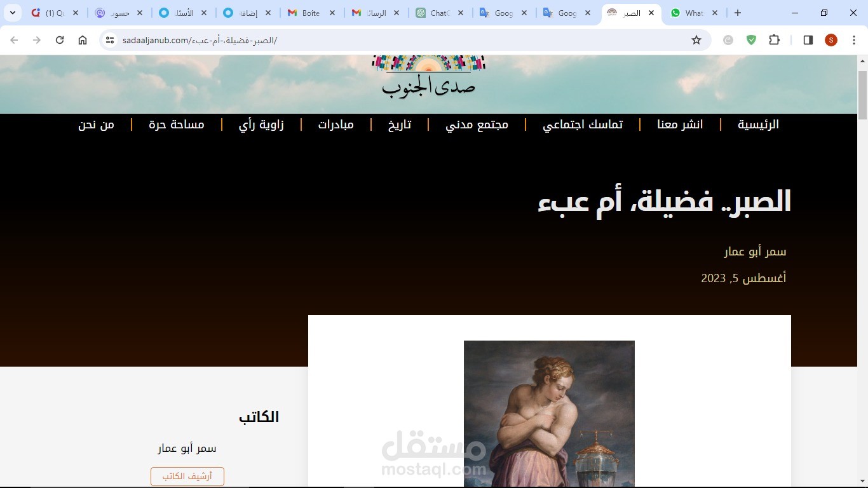Open the أرشيف الكاتب author archive button
Image resolution: width=868 pixels, height=488 pixels.
point(187,477)
